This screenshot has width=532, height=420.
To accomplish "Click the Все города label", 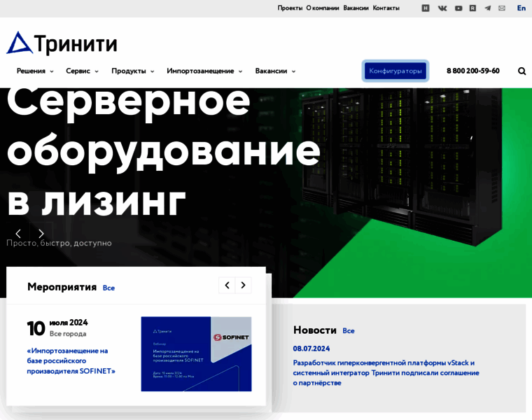I will coord(68,334).
